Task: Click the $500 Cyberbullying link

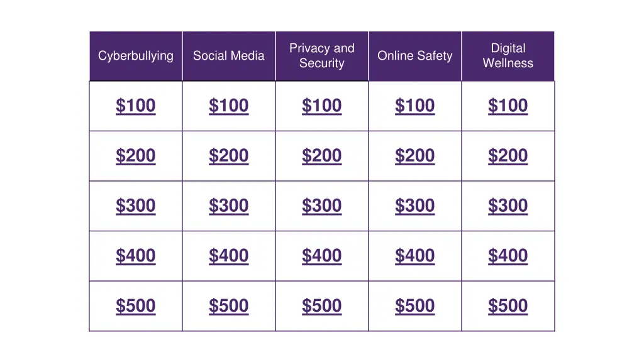Action: coord(135,306)
